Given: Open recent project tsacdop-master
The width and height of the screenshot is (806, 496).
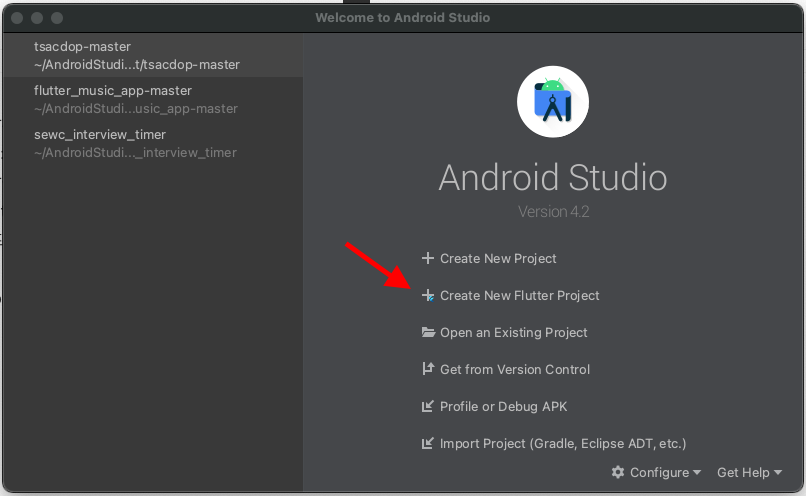Looking at the screenshot, I should (153, 56).
